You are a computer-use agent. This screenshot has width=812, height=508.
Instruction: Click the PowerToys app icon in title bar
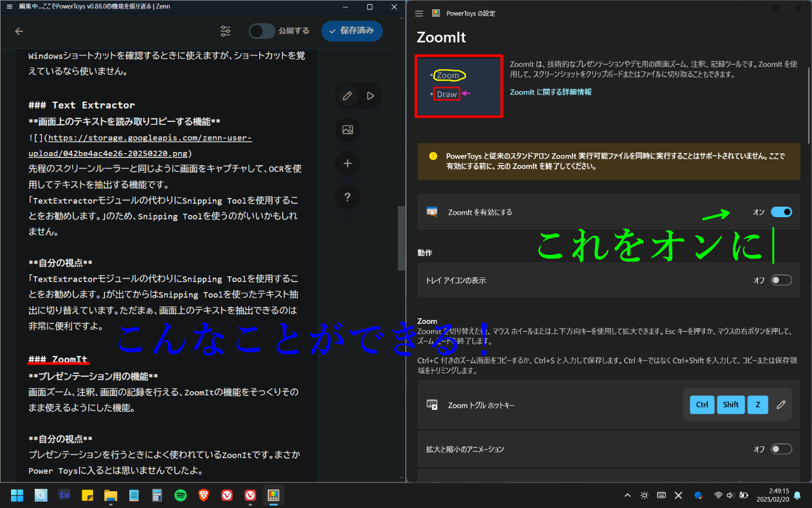click(x=436, y=13)
